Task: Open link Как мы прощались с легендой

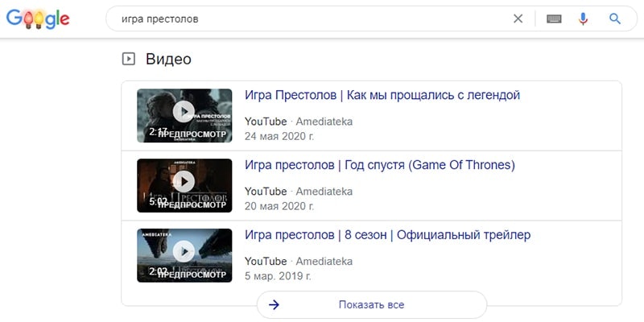Action: [x=382, y=95]
